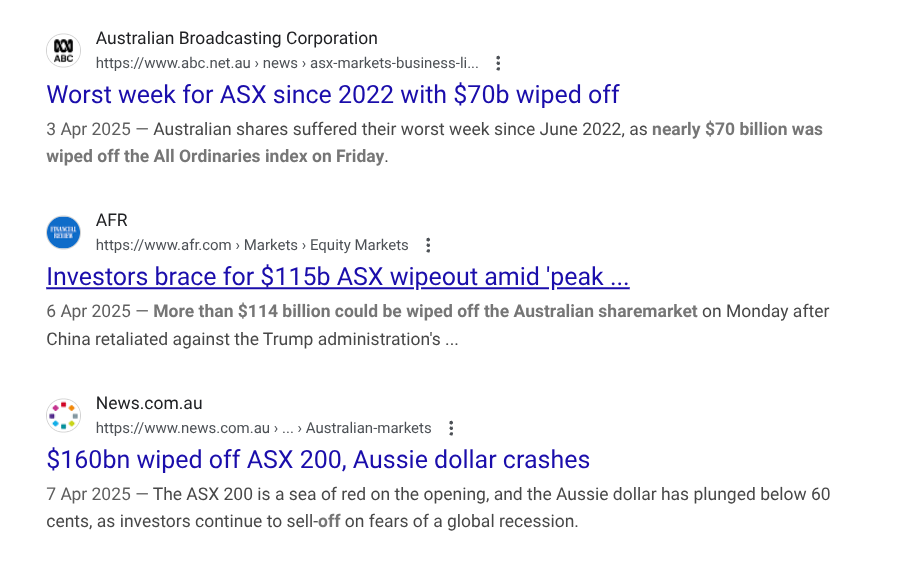Image resolution: width=903 pixels, height=561 pixels.
Task: Click the news.com.au Australian-markets breadcrumb URL
Action: [x=263, y=428]
